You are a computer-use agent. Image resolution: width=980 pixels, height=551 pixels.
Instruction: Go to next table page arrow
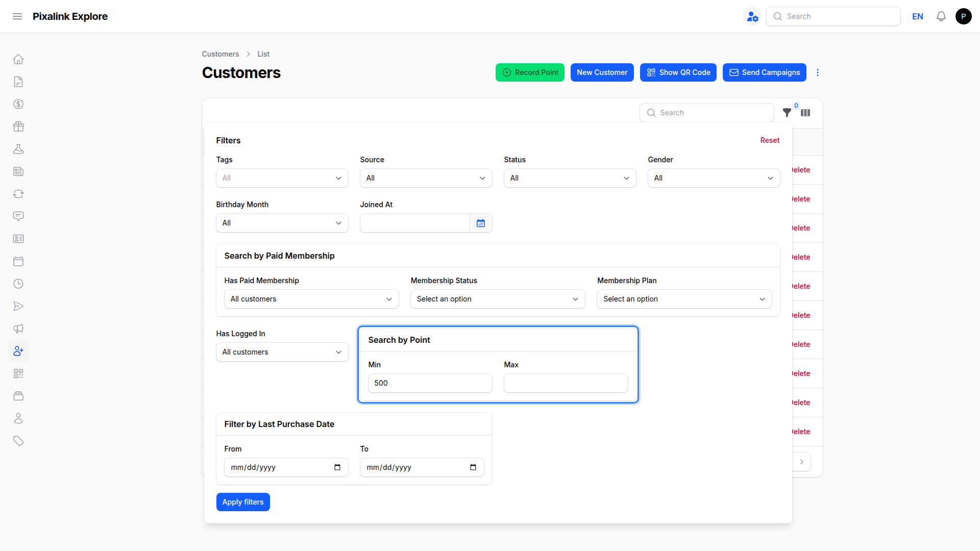[802, 462]
